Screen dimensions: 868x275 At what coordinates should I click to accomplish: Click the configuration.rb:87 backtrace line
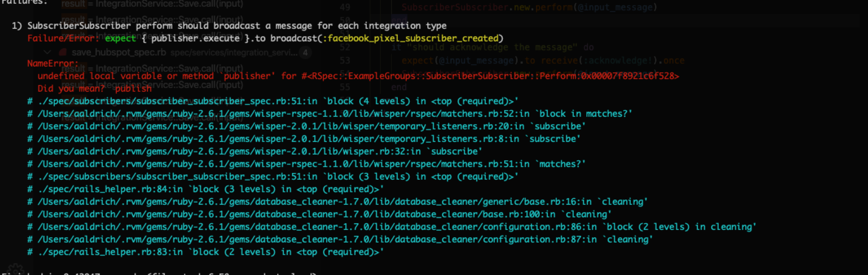point(340,240)
